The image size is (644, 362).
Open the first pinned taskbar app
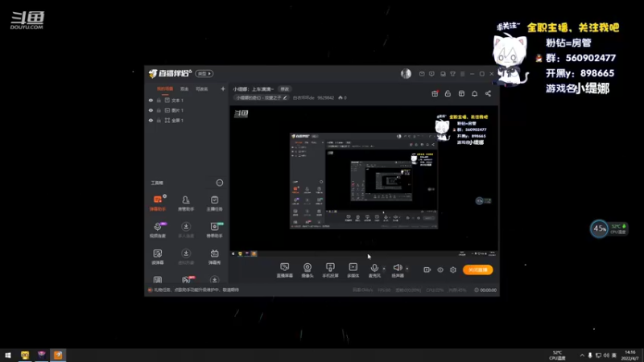point(25,355)
